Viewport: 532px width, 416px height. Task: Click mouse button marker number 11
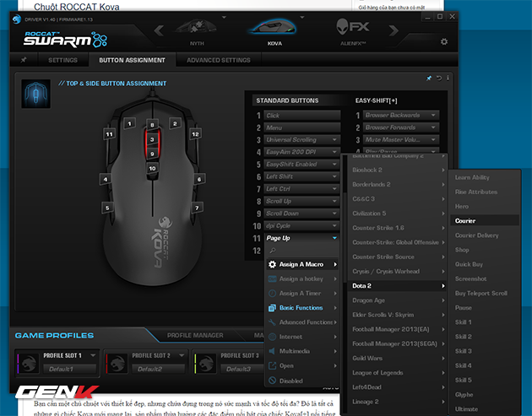click(109, 133)
